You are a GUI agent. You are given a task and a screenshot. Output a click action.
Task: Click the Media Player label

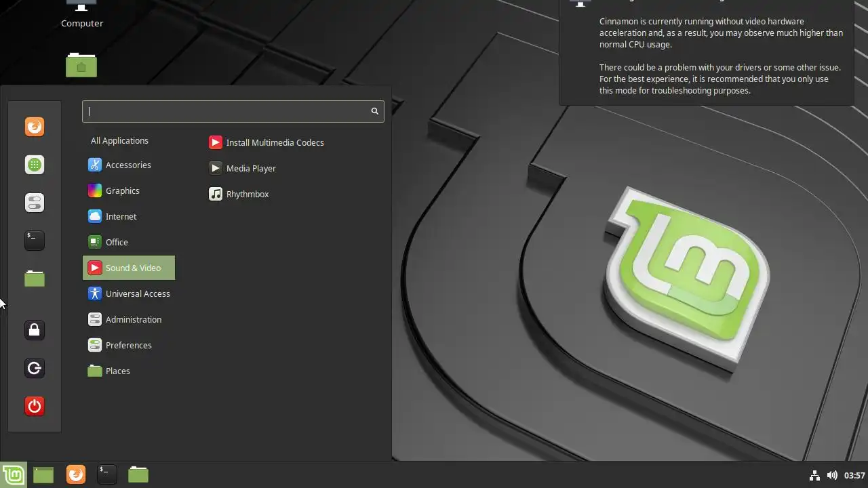pos(251,168)
